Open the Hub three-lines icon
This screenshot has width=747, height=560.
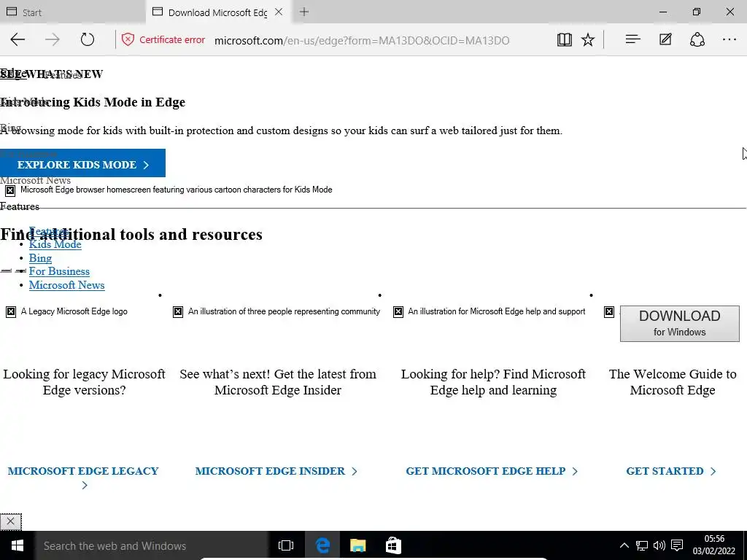632,39
